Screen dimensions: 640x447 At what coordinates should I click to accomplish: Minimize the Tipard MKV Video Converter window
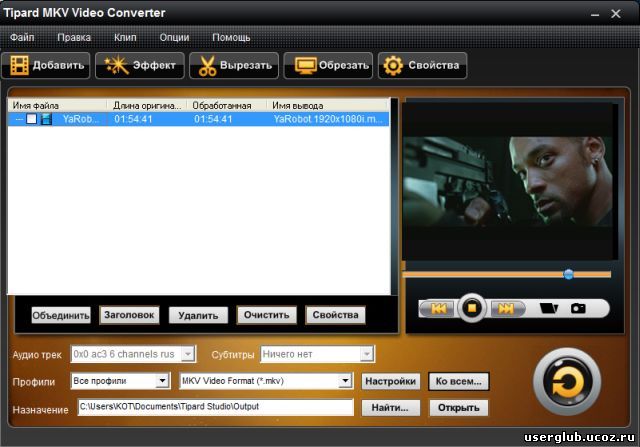tap(595, 15)
